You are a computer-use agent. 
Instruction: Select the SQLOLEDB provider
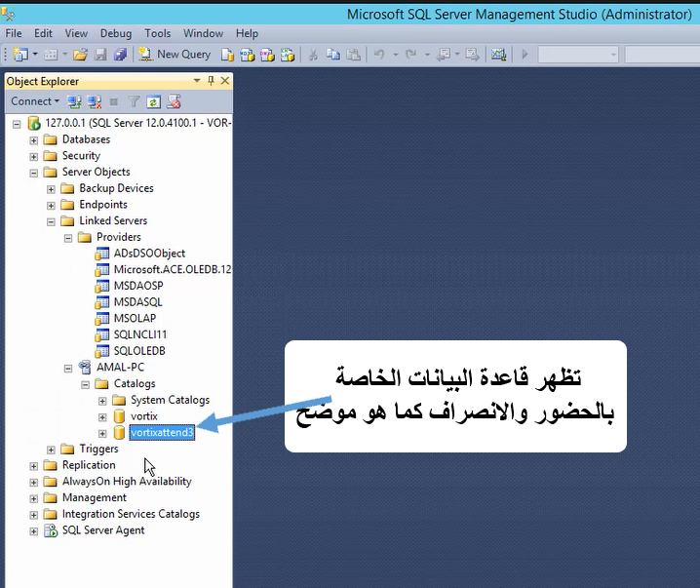click(139, 351)
